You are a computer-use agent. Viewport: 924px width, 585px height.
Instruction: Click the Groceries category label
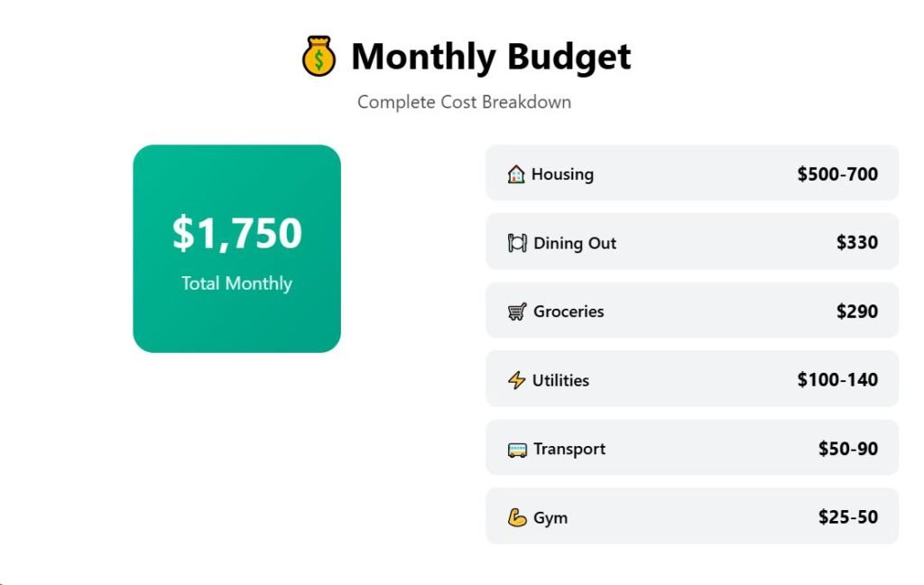click(568, 311)
